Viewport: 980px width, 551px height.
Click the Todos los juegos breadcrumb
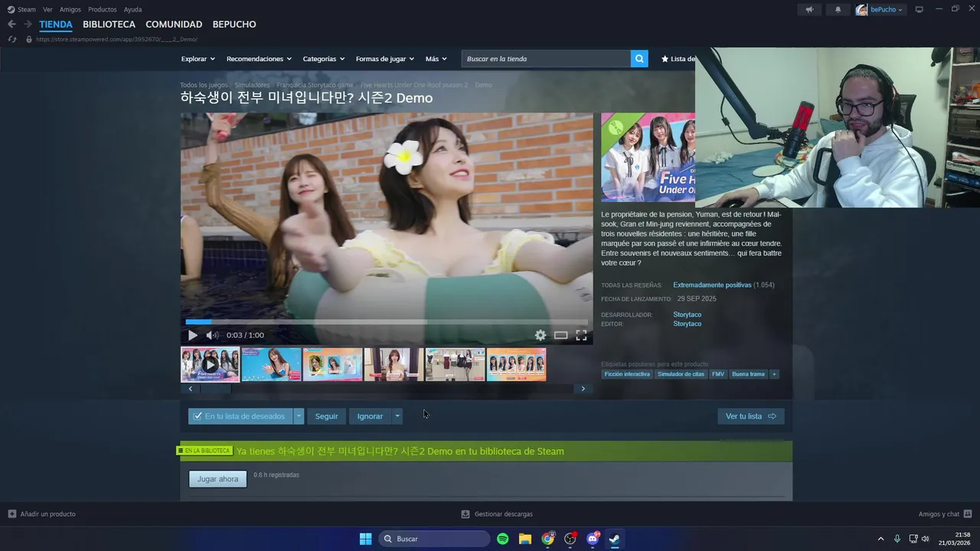pyautogui.click(x=204, y=85)
